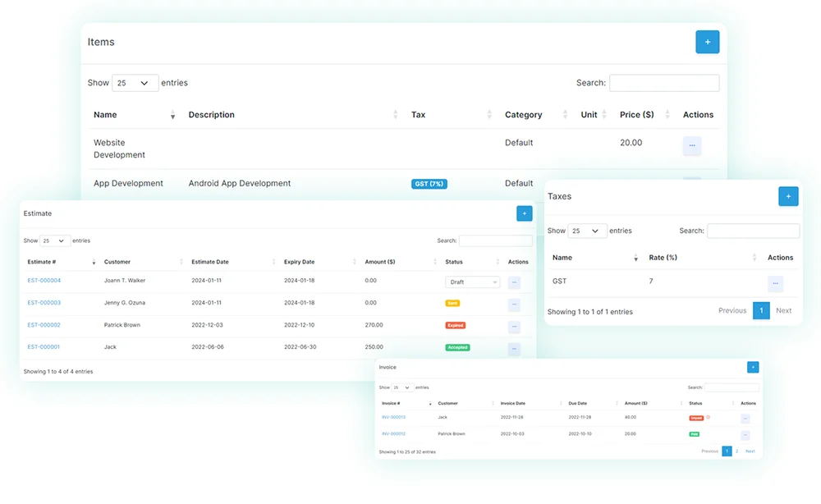Open actions for invoice INV-000012

click(745, 433)
